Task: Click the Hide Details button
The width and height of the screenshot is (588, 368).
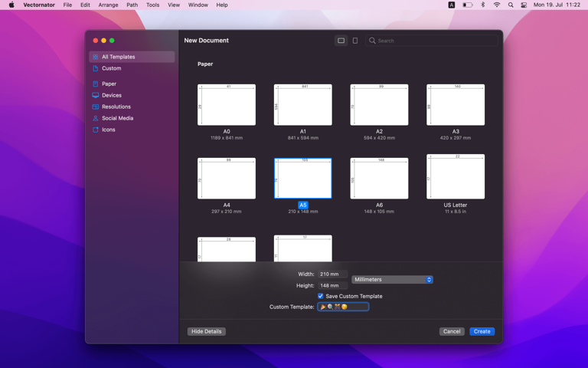Action: pyautogui.click(x=206, y=331)
